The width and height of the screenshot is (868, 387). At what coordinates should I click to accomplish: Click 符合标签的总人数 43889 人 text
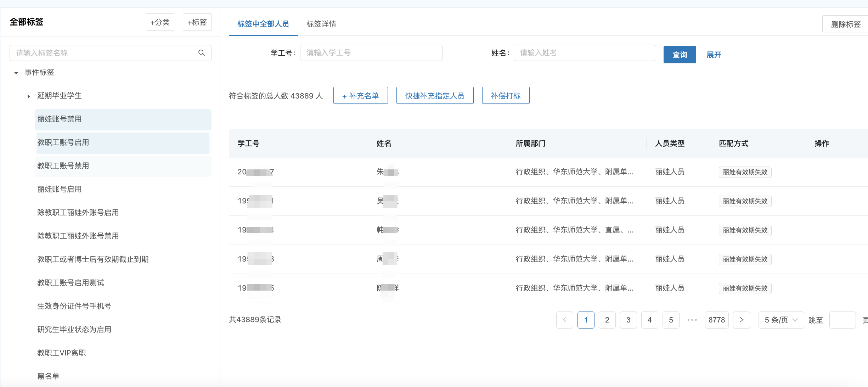tap(276, 96)
